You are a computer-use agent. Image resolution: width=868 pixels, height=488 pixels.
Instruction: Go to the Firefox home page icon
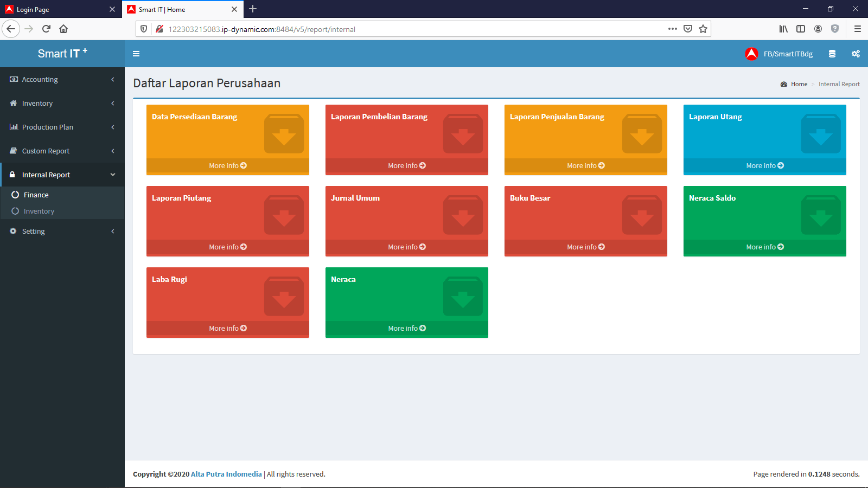63,29
